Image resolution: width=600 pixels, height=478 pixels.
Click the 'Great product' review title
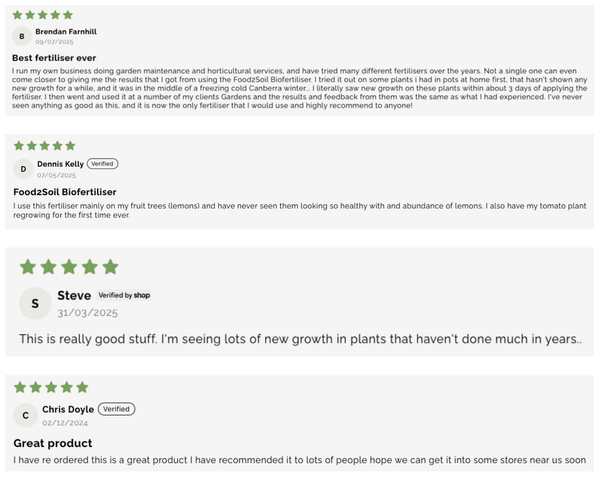52,443
